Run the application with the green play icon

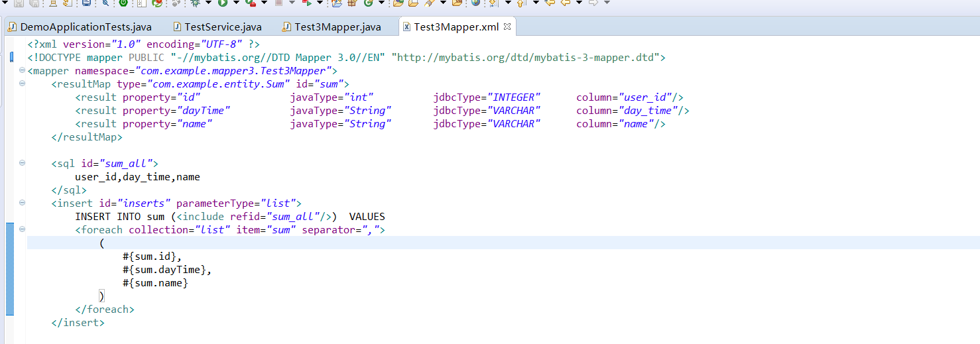coord(222,3)
